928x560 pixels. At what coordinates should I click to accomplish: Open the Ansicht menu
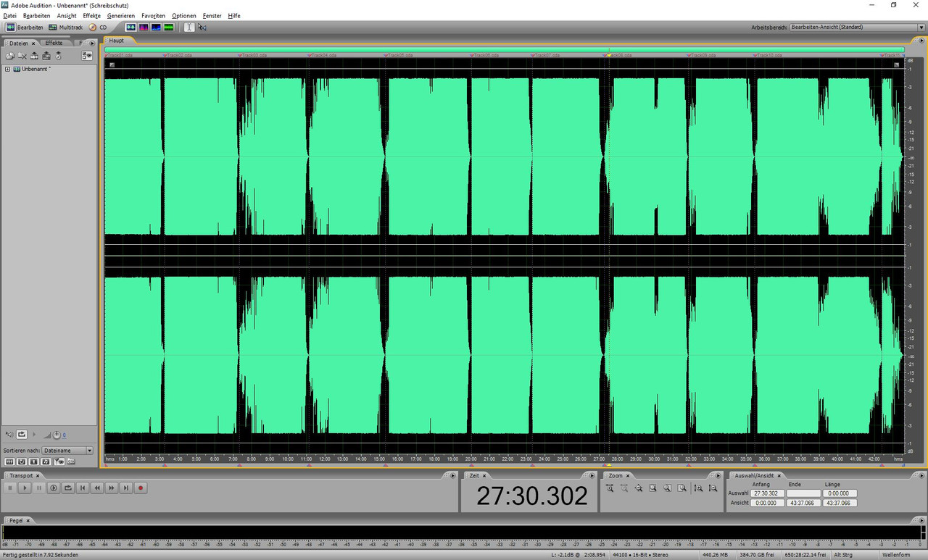[67, 15]
